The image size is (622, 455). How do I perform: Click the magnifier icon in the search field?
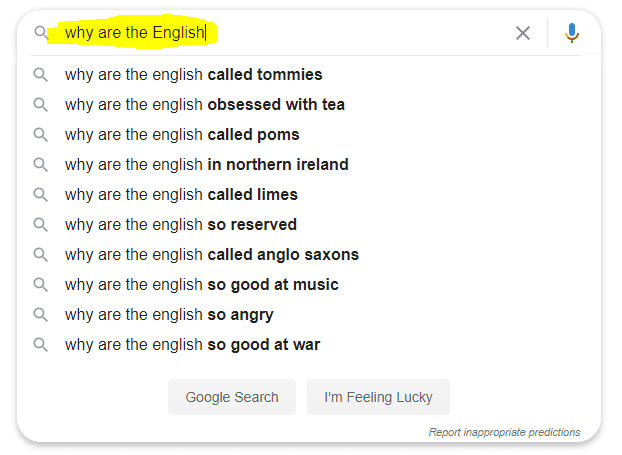click(x=41, y=33)
